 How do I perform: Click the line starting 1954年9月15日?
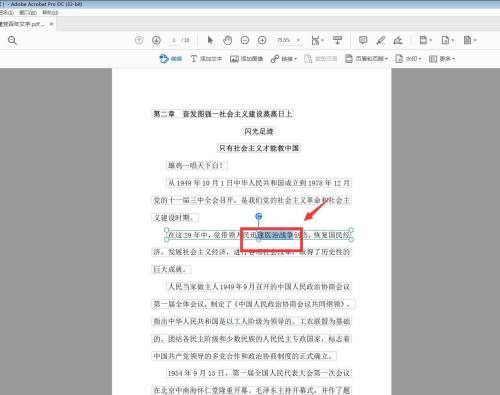259,373
